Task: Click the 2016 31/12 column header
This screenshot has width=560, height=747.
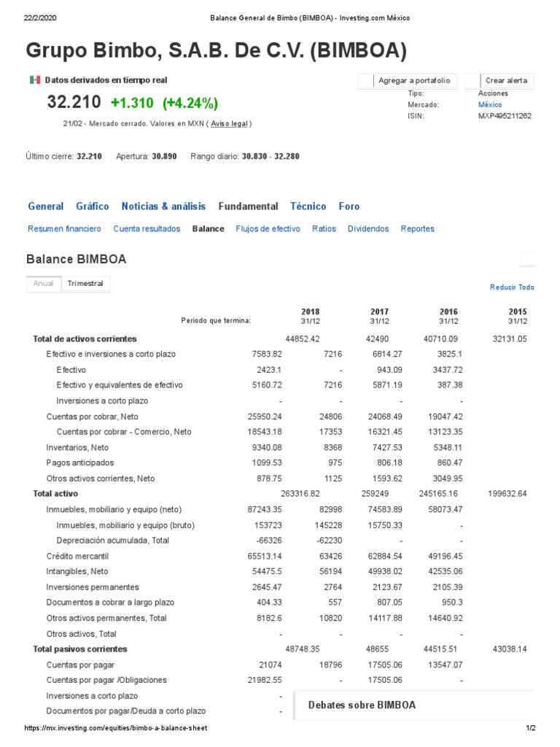Action: 448,316
